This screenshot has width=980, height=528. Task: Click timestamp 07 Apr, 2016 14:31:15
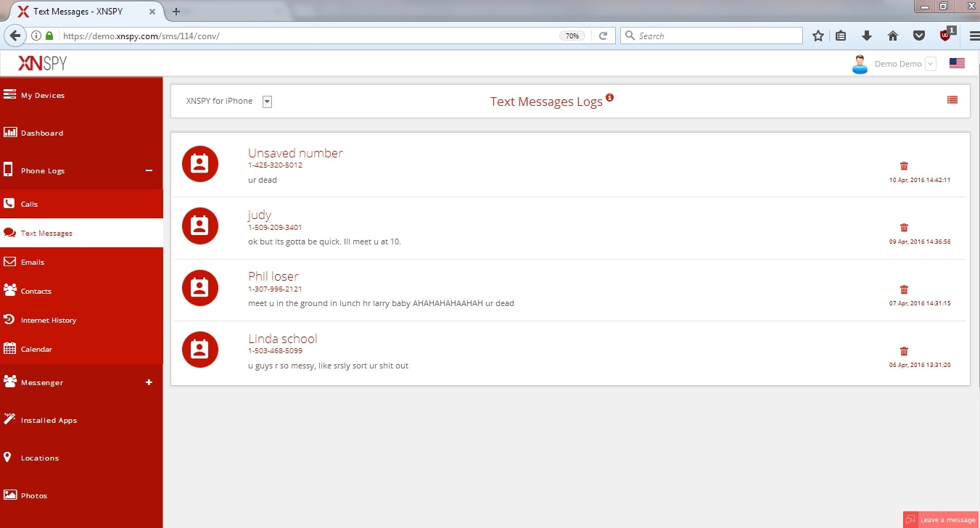920,303
